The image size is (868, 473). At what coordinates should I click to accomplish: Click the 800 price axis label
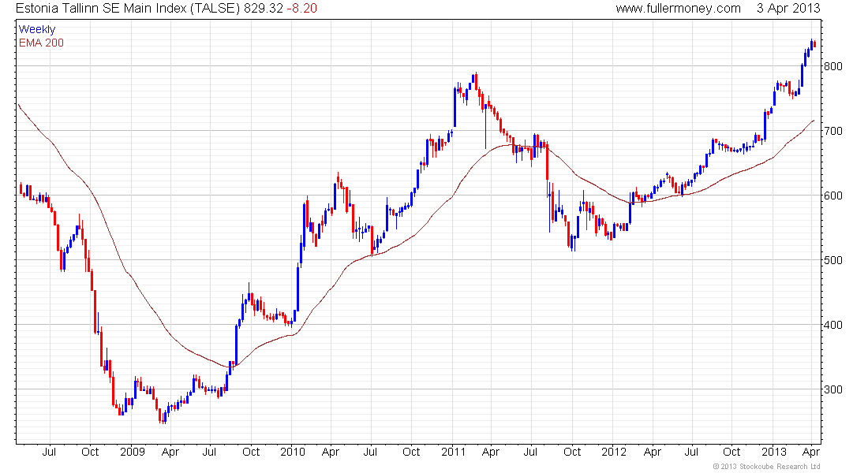pyautogui.click(x=833, y=66)
